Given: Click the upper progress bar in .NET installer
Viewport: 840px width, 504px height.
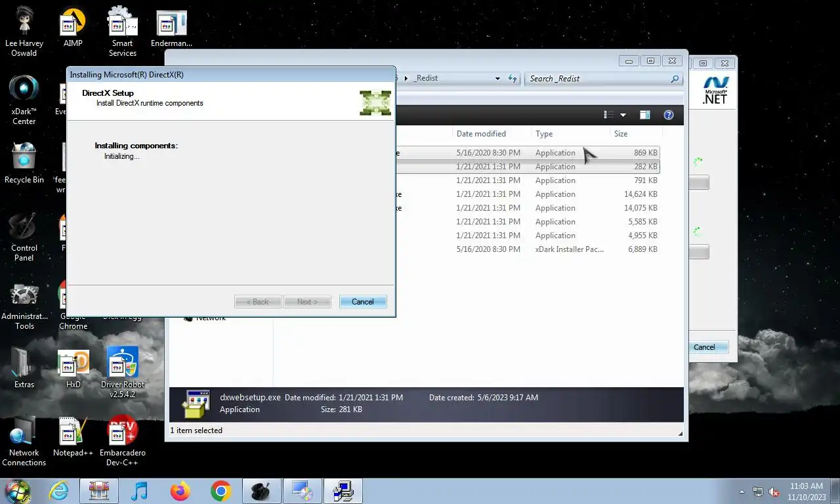Looking at the screenshot, I should tap(698, 182).
